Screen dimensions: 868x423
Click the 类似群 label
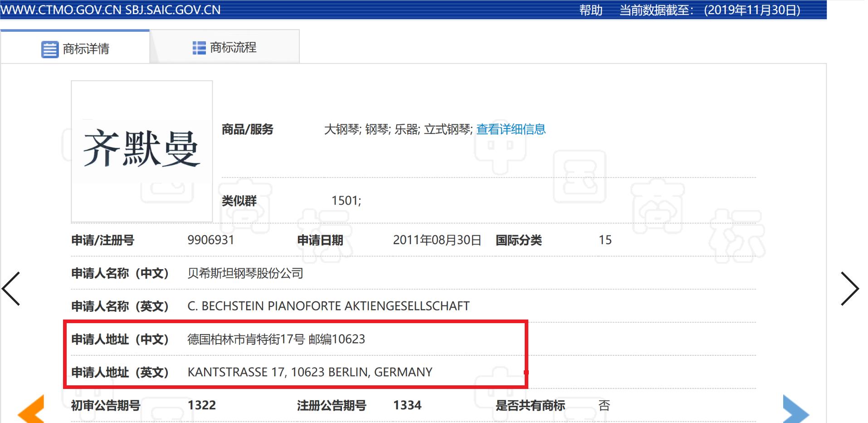[x=239, y=201]
